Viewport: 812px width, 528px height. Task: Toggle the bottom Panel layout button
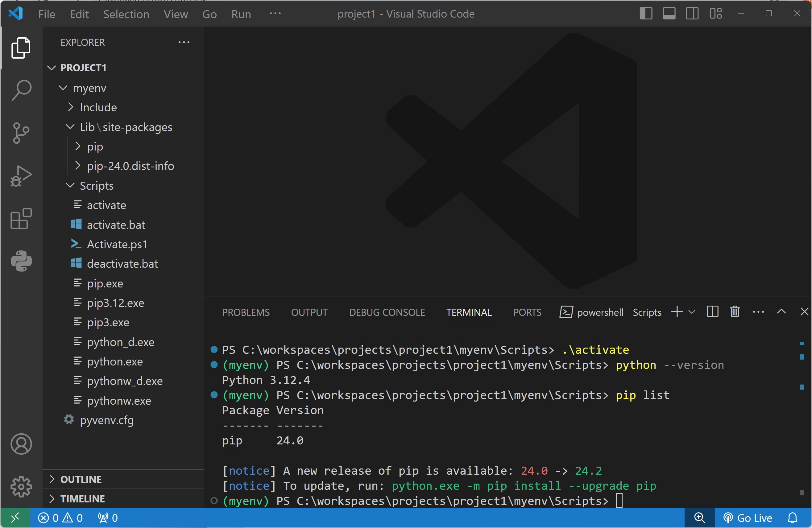pos(669,14)
